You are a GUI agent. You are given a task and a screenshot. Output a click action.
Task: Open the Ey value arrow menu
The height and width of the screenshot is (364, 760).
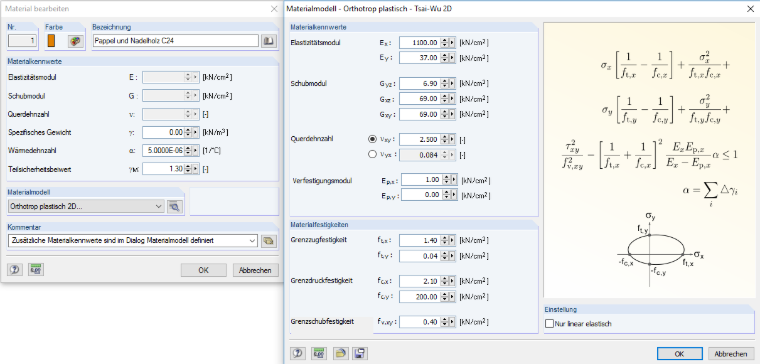tap(452, 58)
